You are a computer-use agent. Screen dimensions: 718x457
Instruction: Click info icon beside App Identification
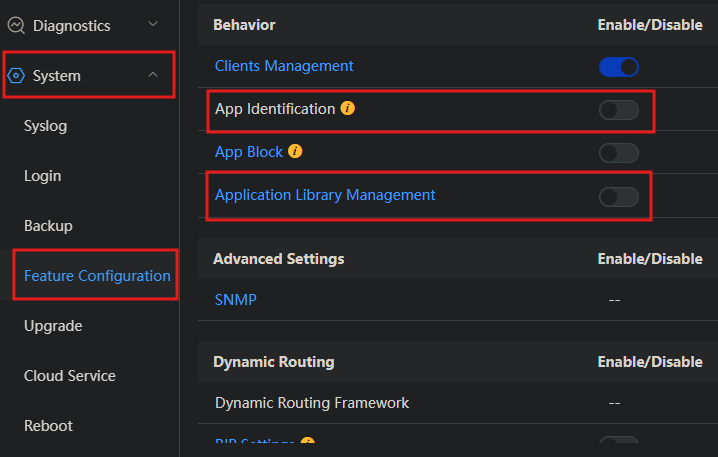tap(348, 108)
